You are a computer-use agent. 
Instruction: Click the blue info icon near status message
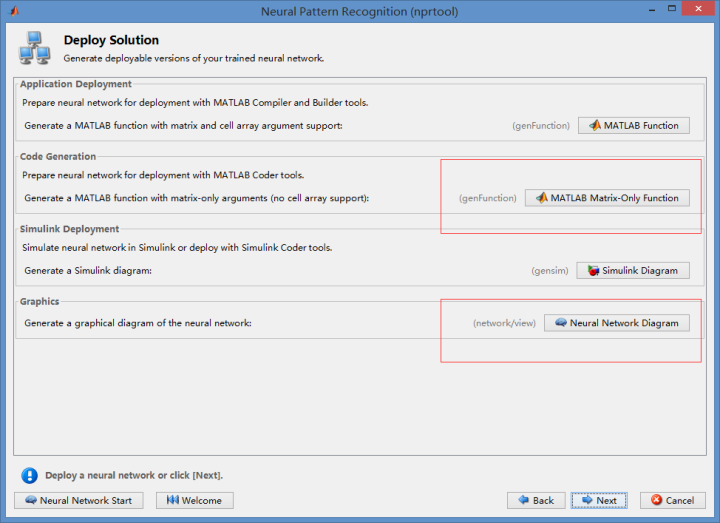[x=29, y=476]
